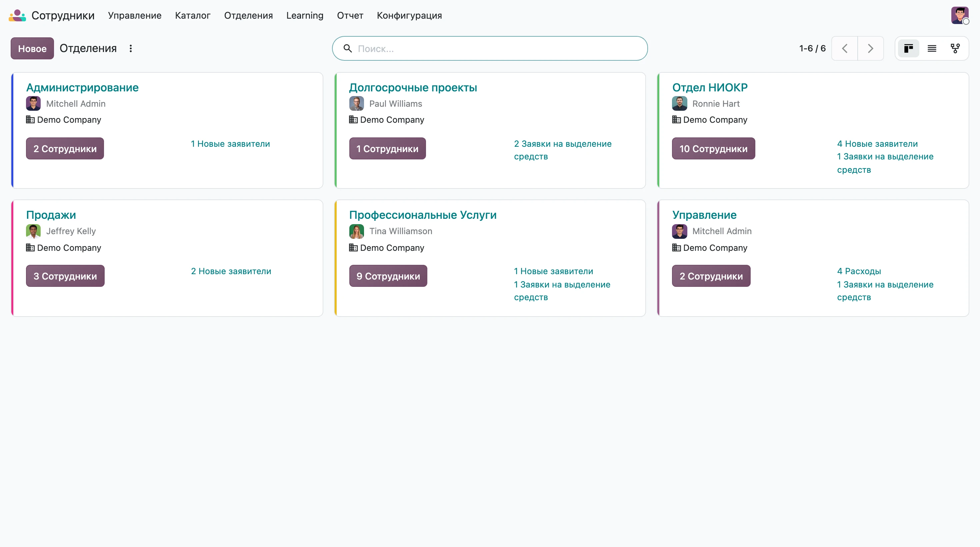Click Mitchell Admin avatar on Управление card
Image resolution: width=980 pixels, height=547 pixels.
[x=679, y=231]
